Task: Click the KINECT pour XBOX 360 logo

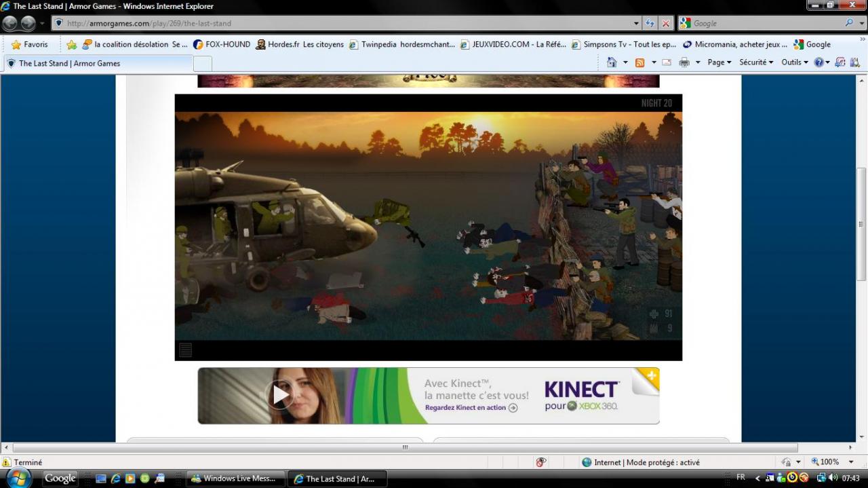Action: click(x=582, y=396)
